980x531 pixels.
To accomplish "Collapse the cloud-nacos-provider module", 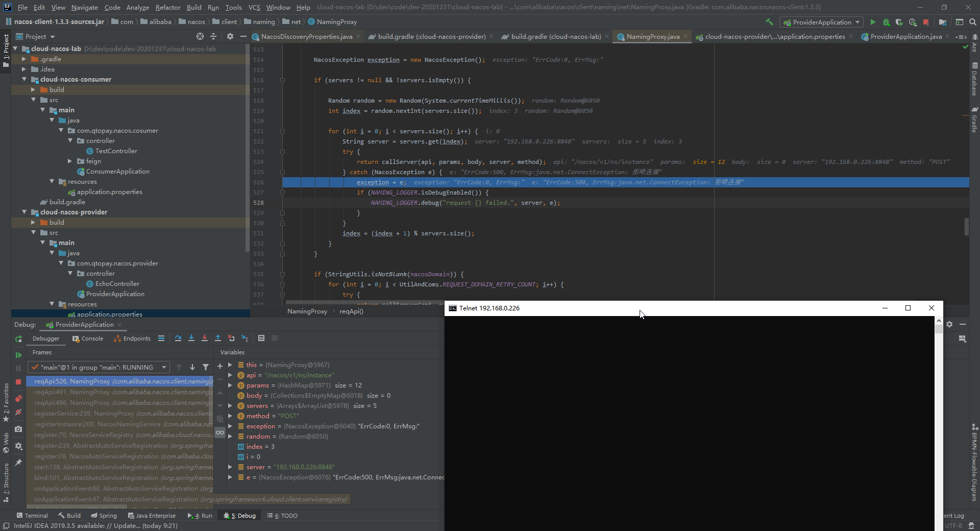I will pyautogui.click(x=24, y=212).
